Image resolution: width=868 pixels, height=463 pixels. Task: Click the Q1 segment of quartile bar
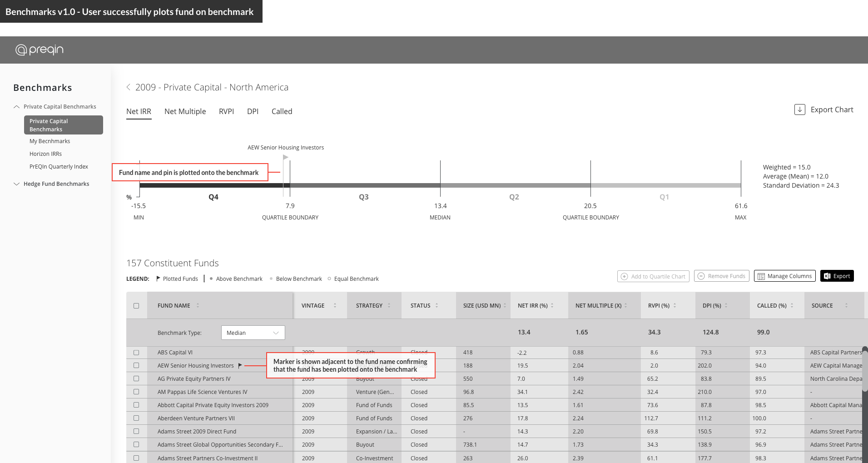click(665, 185)
